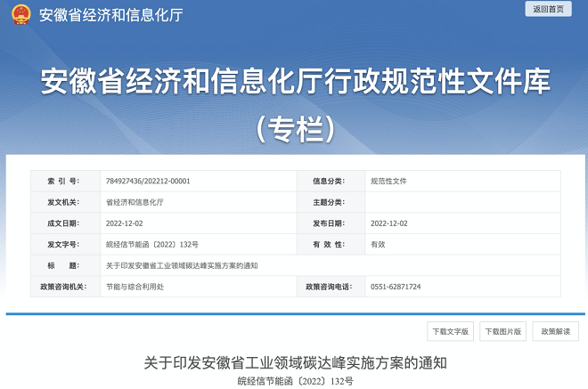588x389 pixels.
Task: Click issuing agency 省经济和信息化厅 in the table
Action: pyautogui.click(x=135, y=202)
